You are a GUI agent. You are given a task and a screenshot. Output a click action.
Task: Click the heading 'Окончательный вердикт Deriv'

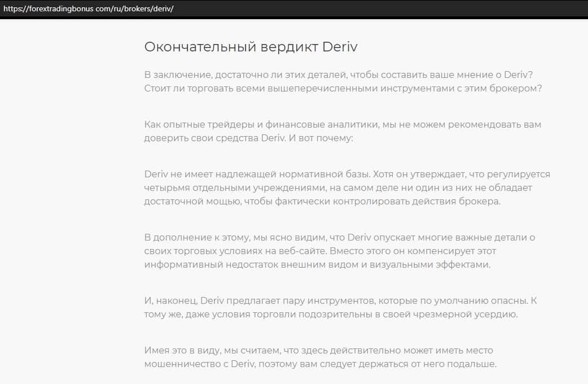click(x=251, y=47)
